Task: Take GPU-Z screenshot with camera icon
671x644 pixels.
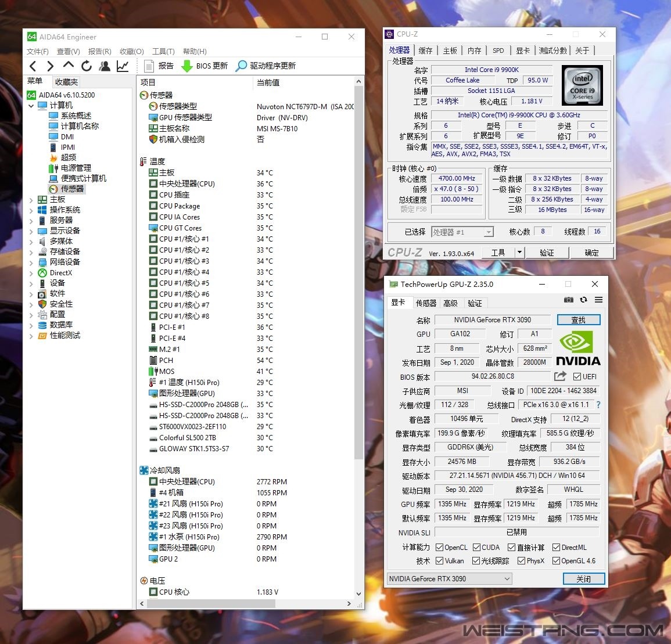Action: (568, 300)
